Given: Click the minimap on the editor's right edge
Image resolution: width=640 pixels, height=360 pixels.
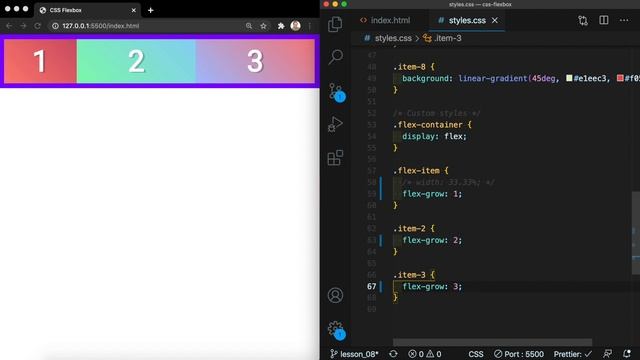Looking at the screenshot, I should tap(636, 233).
